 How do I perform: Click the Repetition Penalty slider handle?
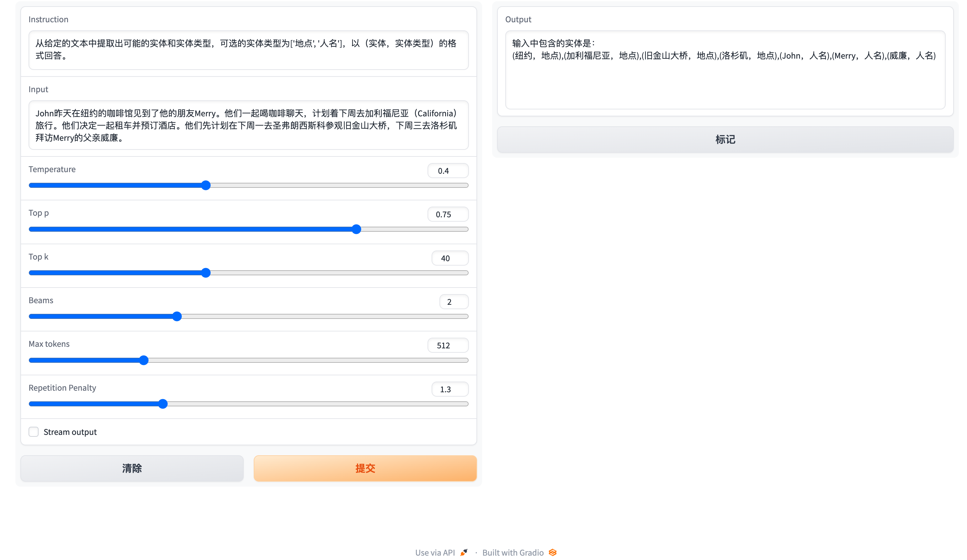click(x=163, y=404)
